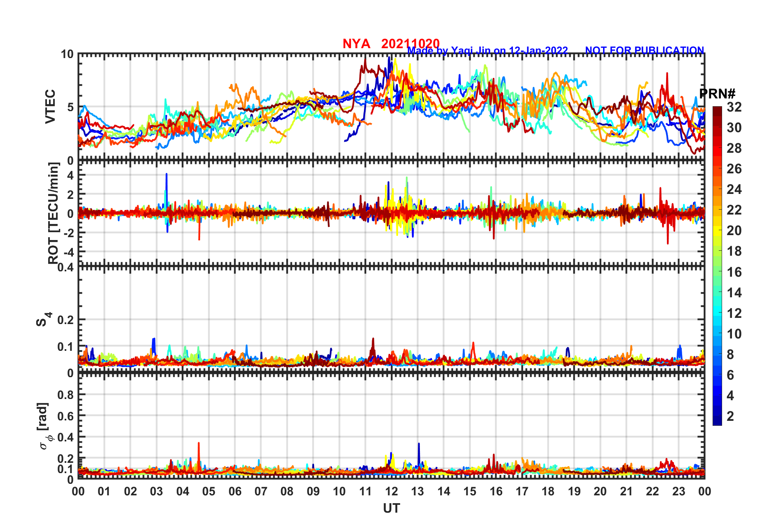Click UT axis hour label "15"
Screen dimensions: 783x532
tap(470, 491)
